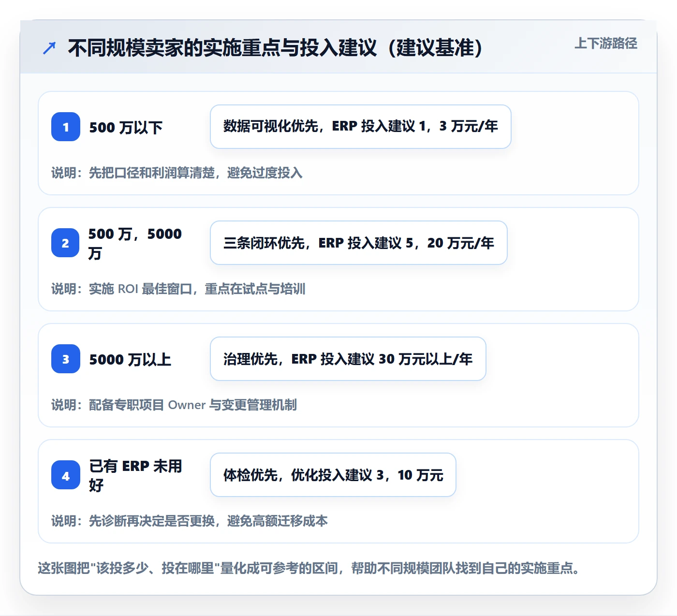Click the note 配备专职项目 Owner
Image resolution: width=677 pixels, height=616 pixels.
pyautogui.click(x=174, y=405)
